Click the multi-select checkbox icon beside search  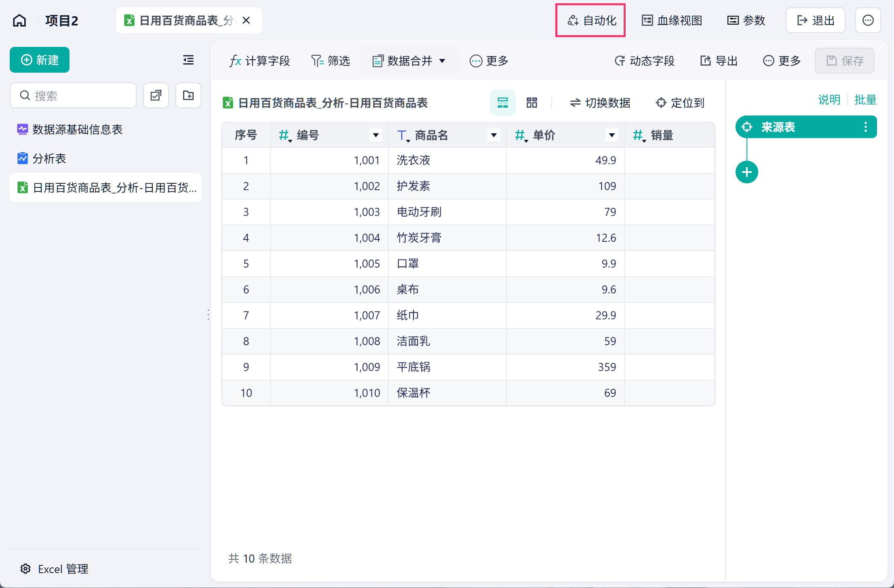156,96
